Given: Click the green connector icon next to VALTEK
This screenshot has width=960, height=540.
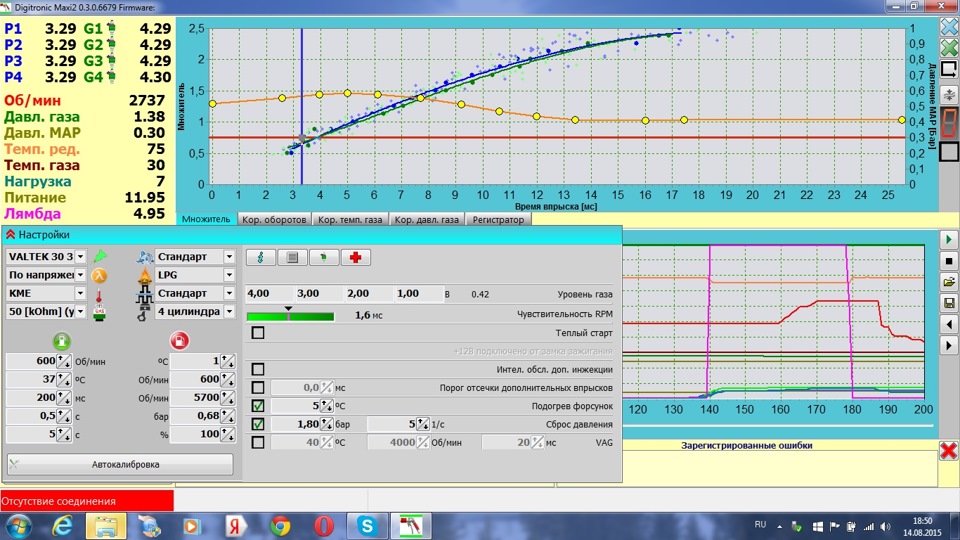Looking at the screenshot, I should coord(99,257).
